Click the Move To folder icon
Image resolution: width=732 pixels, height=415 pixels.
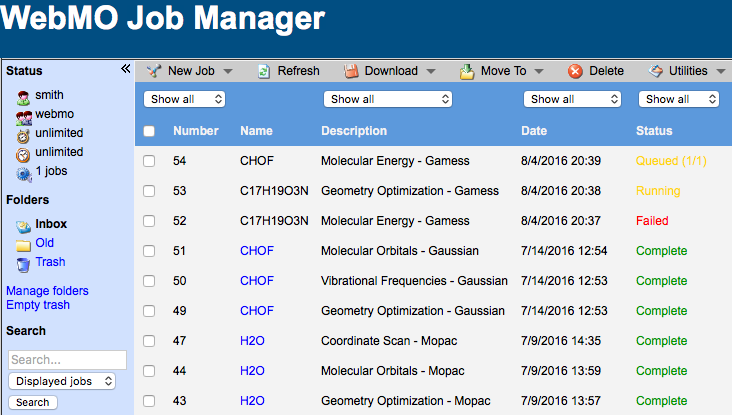point(467,71)
